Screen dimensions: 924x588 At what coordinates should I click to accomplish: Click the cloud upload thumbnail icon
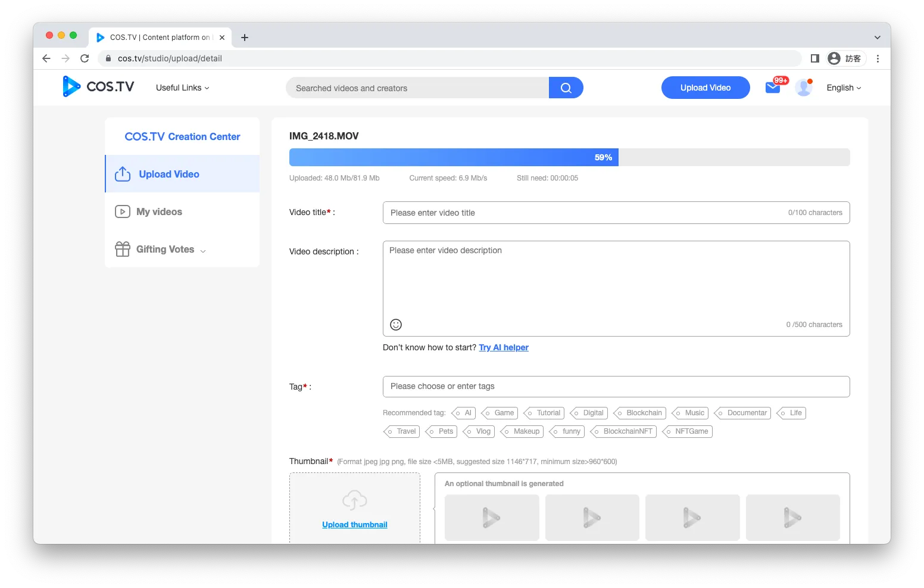pyautogui.click(x=355, y=500)
